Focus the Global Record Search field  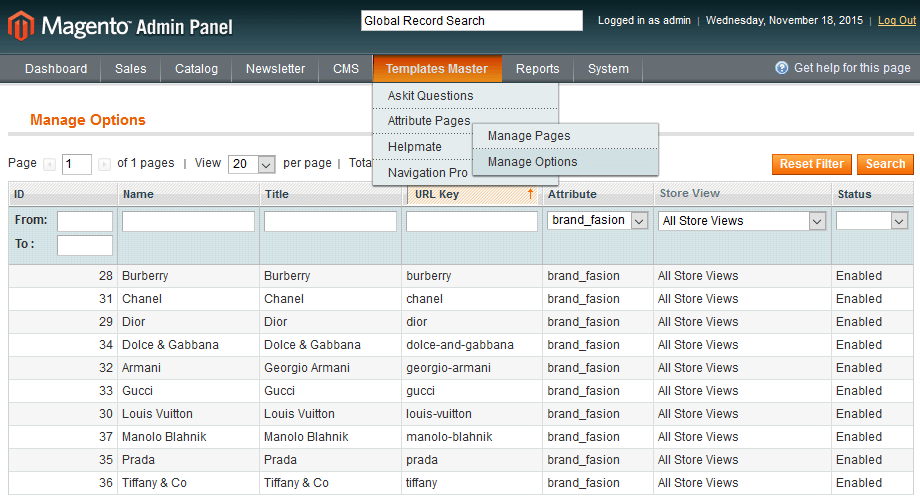[472, 21]
